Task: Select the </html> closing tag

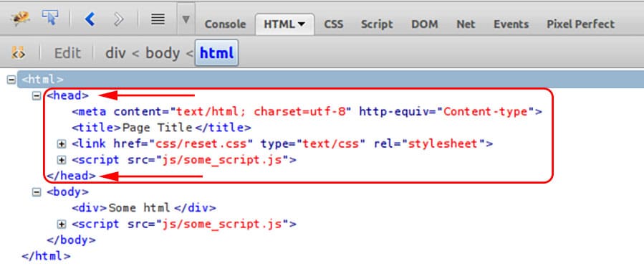Action: click(46, 256)
